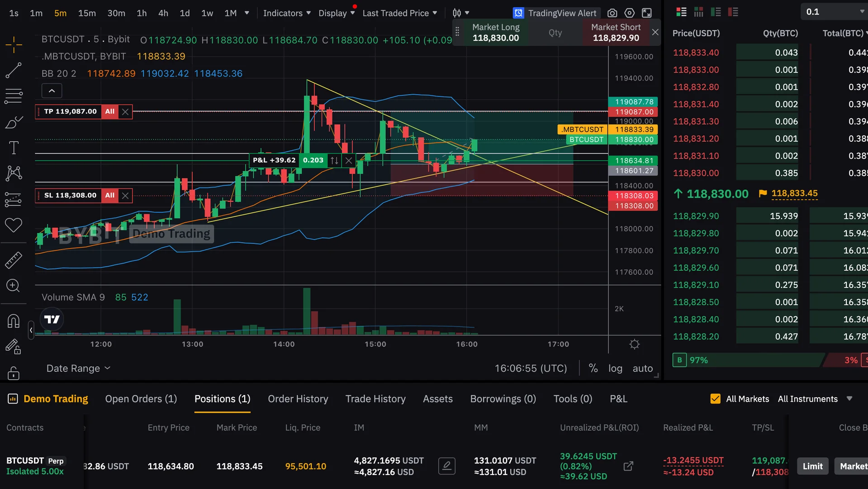This screenshot has height=489, width=868.
Task: Open the All Instruments filter dropdown
Action: pos(815,399)
